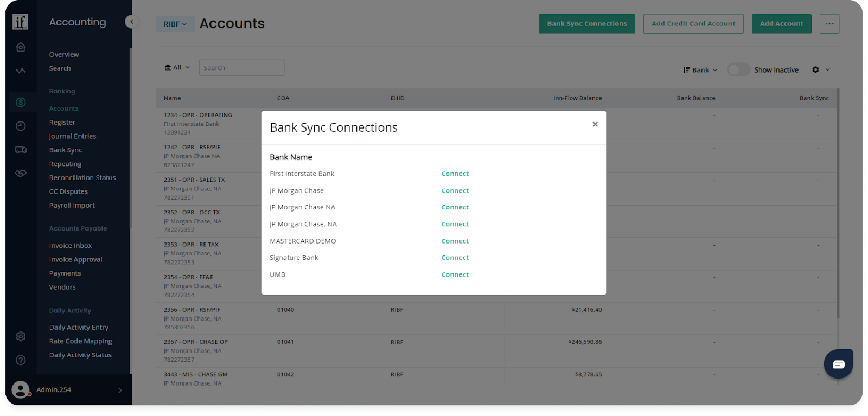The image size is (868, 416).
Task: Click the handshake icon in left rail
Action: (x=21, y=174)
